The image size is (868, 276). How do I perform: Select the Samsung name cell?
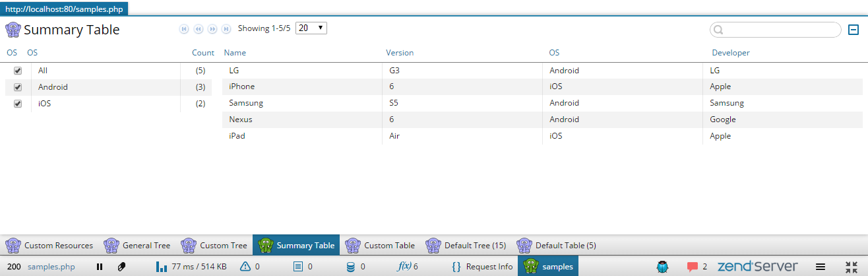point(303,103)
